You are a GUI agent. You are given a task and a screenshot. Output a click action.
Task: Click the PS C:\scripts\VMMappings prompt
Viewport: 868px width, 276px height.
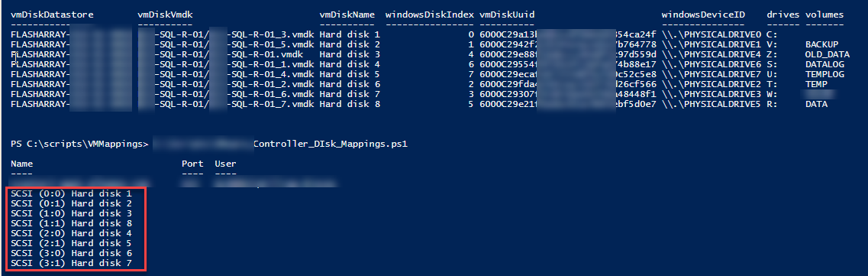pos(79,144)
